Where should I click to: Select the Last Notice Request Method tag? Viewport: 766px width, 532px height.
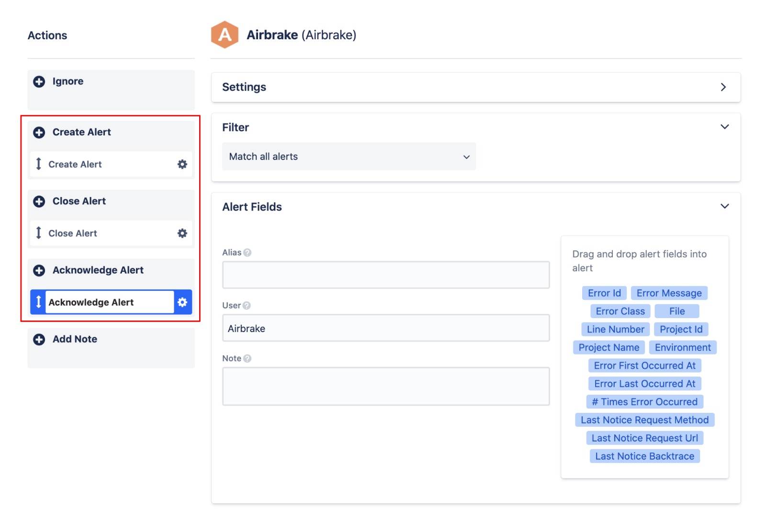(645, 421)
